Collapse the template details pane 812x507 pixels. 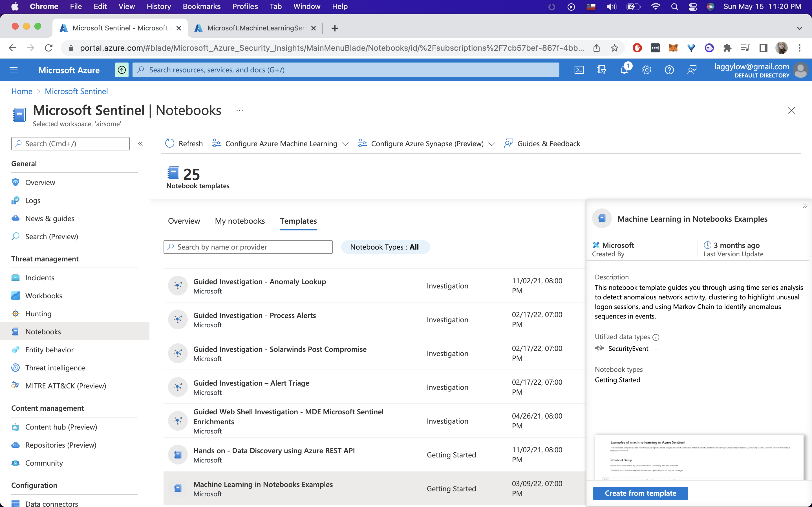[805, 206]
